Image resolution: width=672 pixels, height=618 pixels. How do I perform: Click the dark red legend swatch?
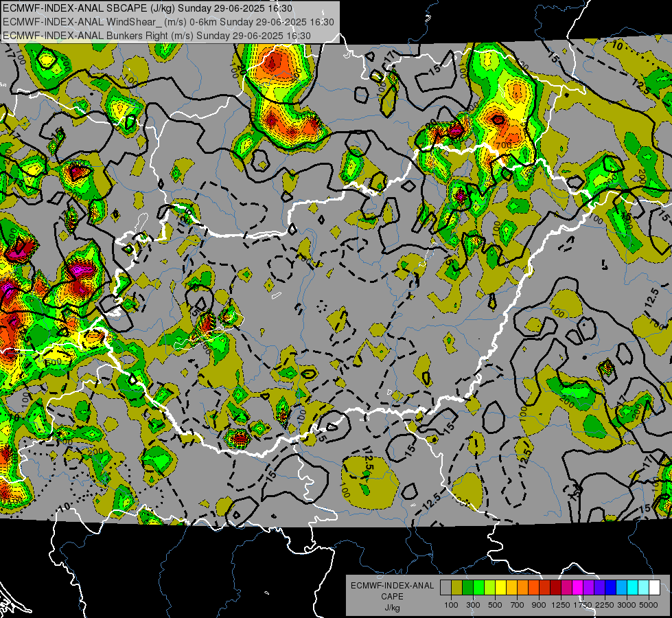556,588
